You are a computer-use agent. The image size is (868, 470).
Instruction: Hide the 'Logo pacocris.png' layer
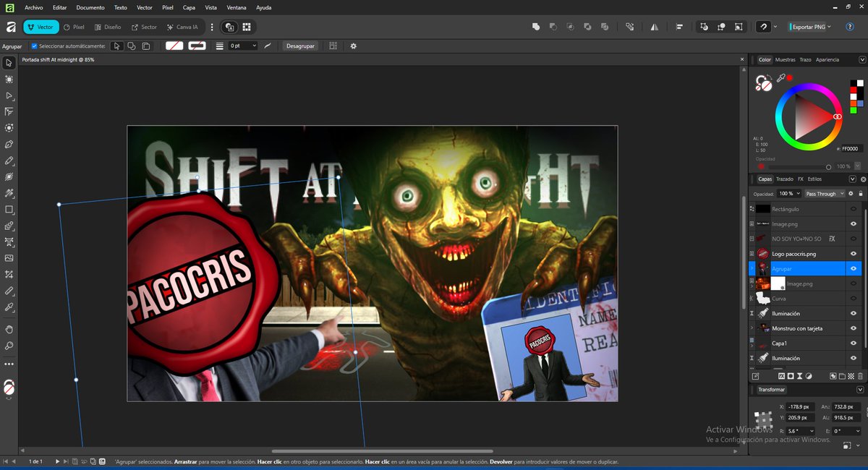click(854, 254)
